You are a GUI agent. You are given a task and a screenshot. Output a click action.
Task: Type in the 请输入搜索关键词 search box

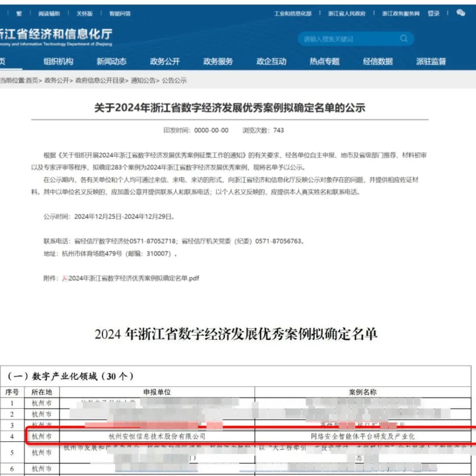(x=348, y=39)
